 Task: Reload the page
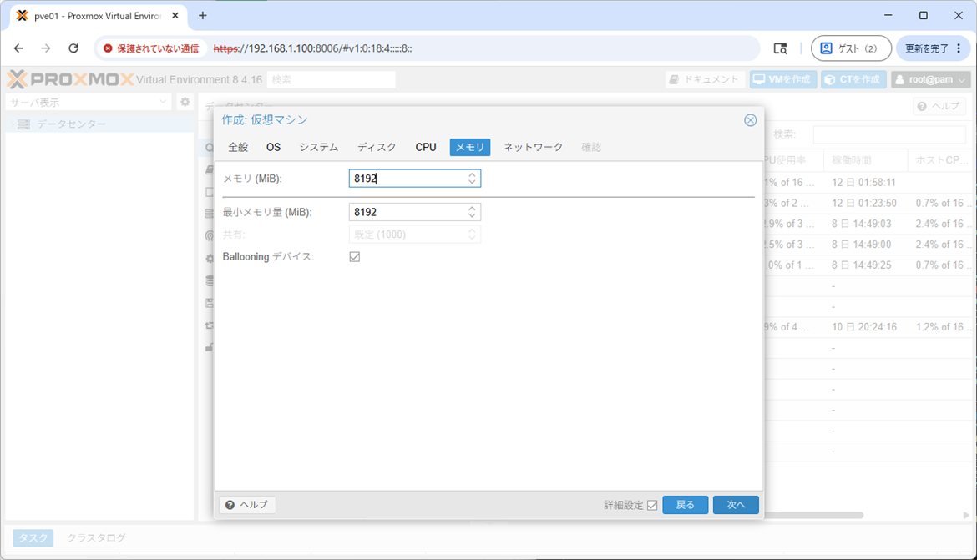pos(73,48)
